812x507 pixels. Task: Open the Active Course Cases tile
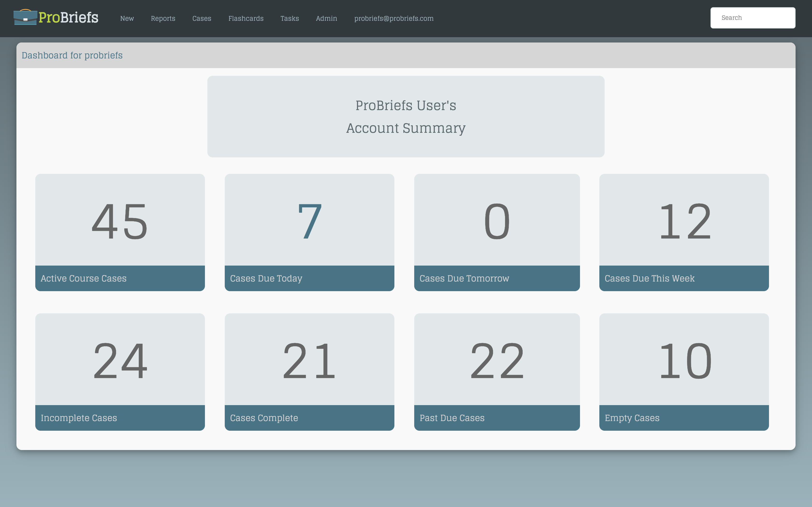(120, 232)
